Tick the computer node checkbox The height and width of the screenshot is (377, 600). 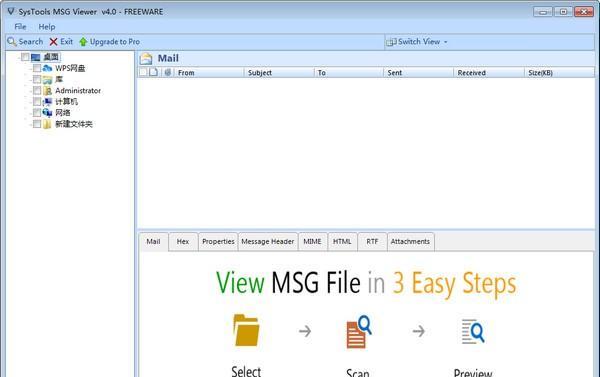(x=37, y=101)
